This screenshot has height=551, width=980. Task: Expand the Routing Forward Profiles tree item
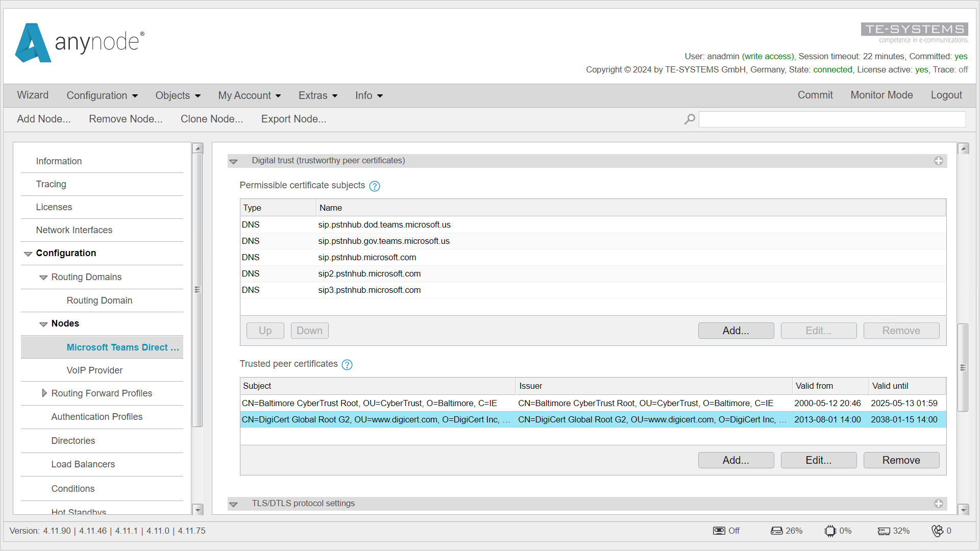(x=44, y=393)
